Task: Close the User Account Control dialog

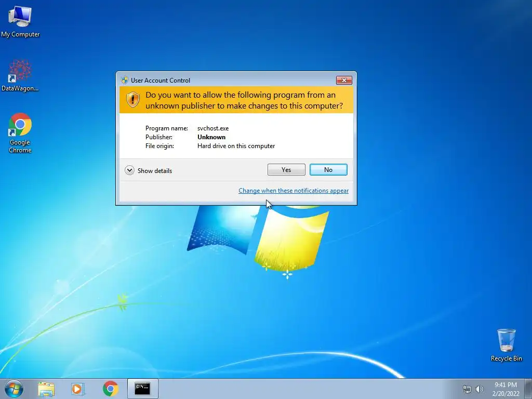Action: click(x=344, y=80)
